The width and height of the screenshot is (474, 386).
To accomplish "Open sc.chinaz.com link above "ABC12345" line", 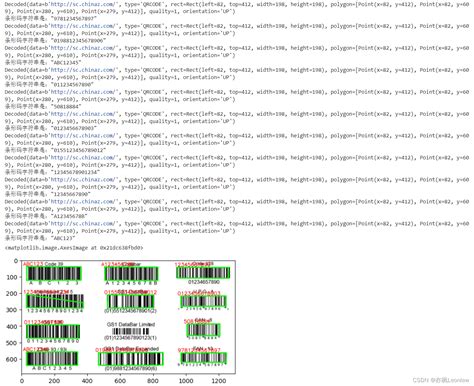I will coord(82,48).
